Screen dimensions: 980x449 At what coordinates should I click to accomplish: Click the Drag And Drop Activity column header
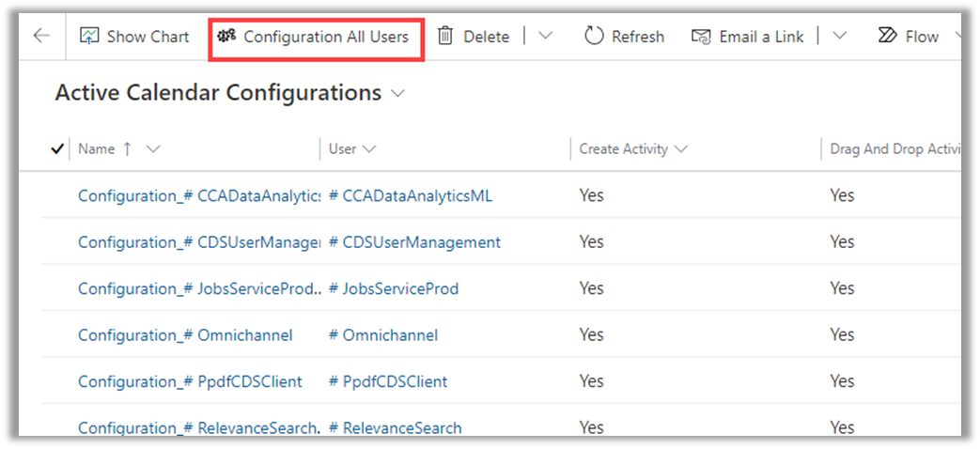tap(891, 148)
